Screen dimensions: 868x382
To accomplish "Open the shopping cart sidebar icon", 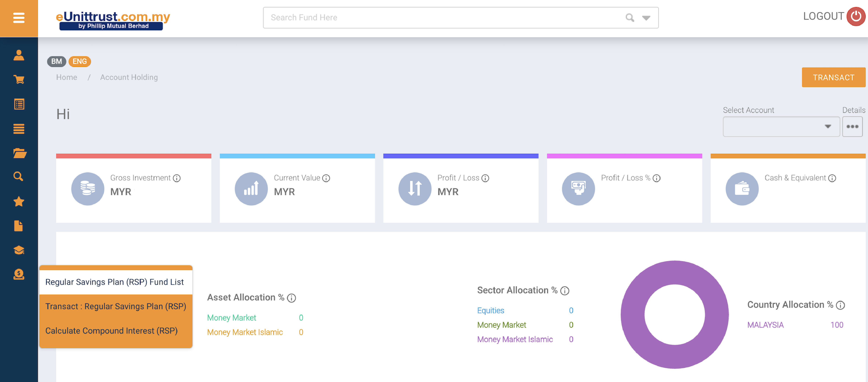I will tap(19, 80).
